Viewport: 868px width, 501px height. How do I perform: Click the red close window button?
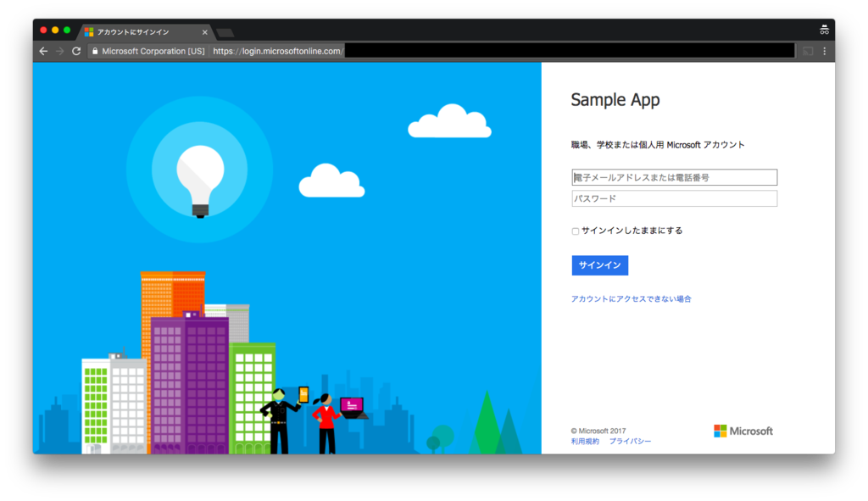tap(44, 30)
